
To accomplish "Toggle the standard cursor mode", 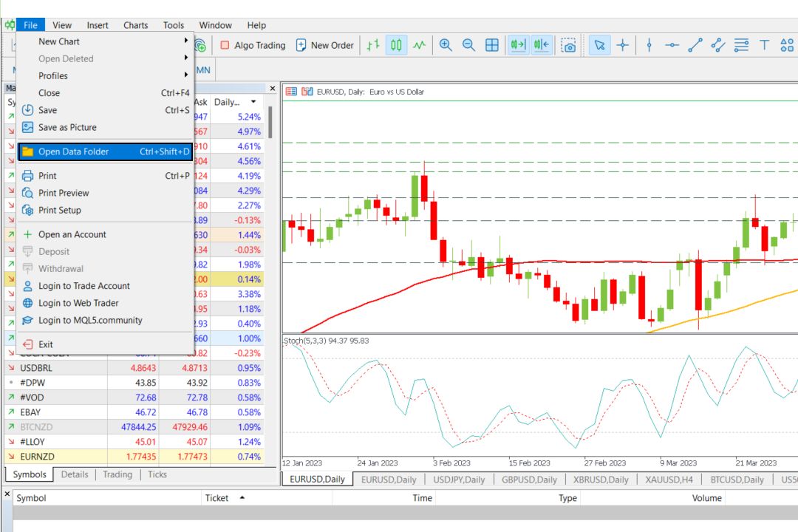I will pyautogui.click(x=599, y=45).
